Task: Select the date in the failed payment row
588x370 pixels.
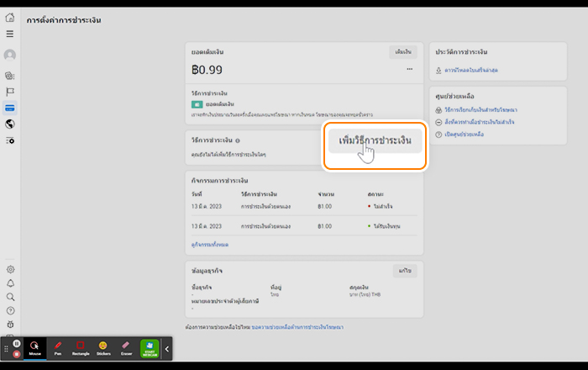Action: [207, 206]
